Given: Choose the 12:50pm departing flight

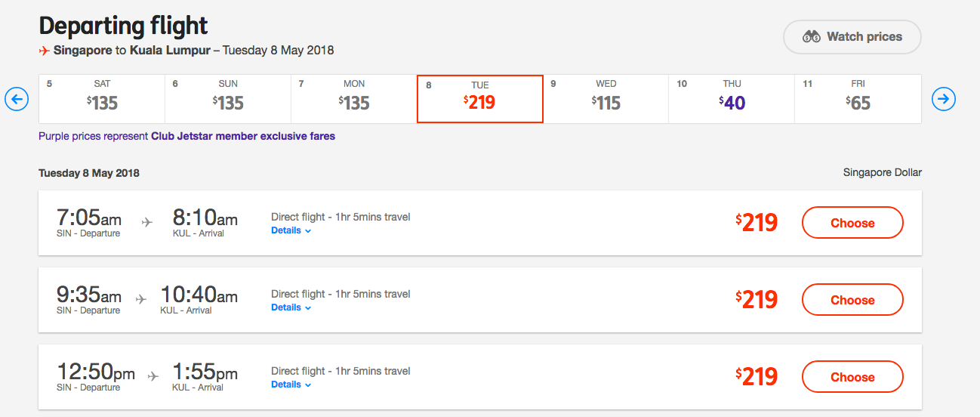Looking at the screenshot, I should tap(852, 377).
